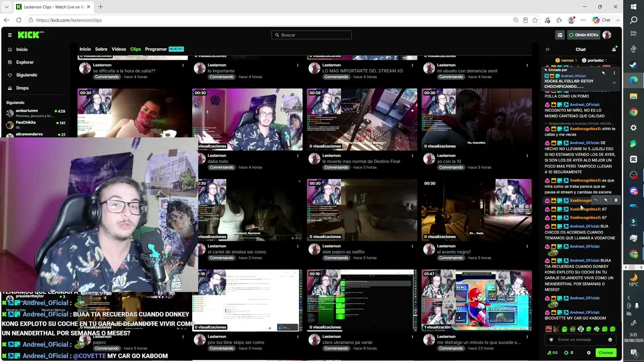
Task: Click the Buscar search field
Action: pos(311,35)
